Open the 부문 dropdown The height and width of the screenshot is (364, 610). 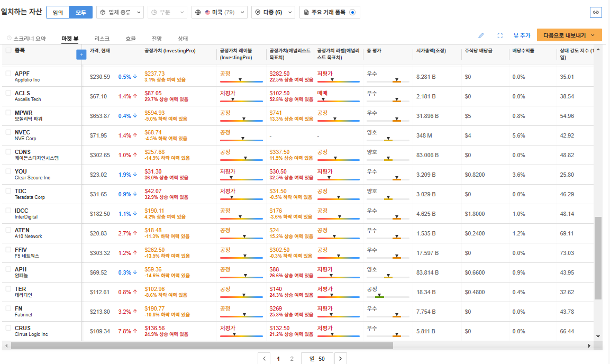(167, 13)
